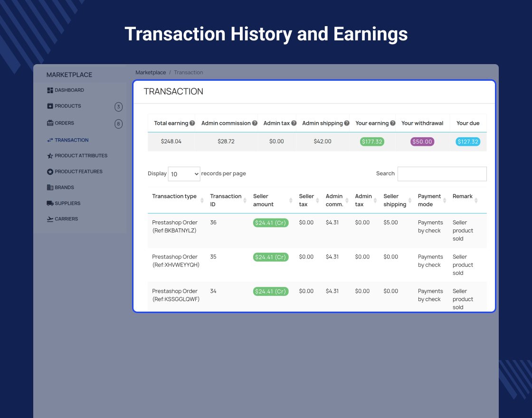Image resolution: width=532 pixels, height=418 pixels.
Task: Click $5.00 seller shipping value
Action: pyautogui.click(x=390, y=223)
